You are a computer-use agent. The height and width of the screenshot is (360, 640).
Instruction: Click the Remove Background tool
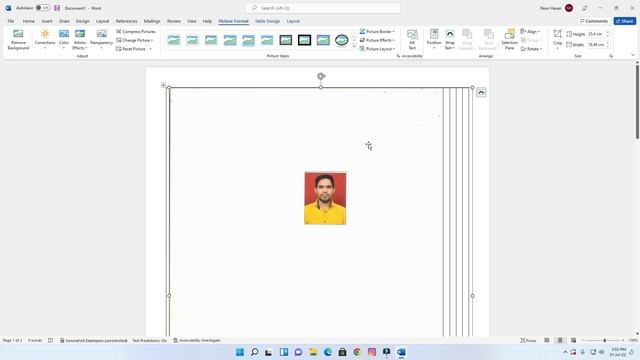[18, 40]
